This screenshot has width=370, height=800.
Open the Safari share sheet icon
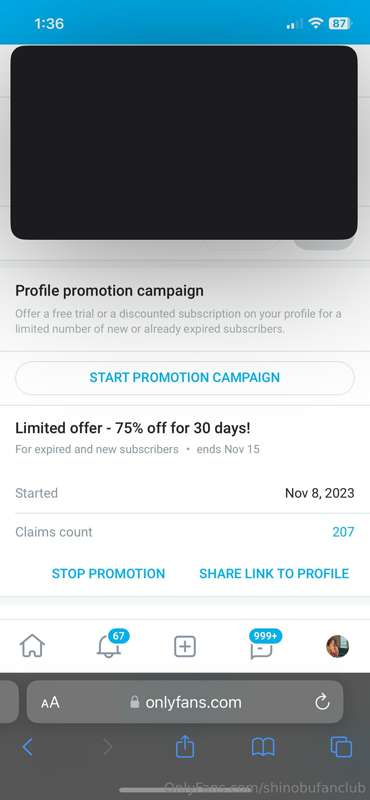[x=185, y=747]
